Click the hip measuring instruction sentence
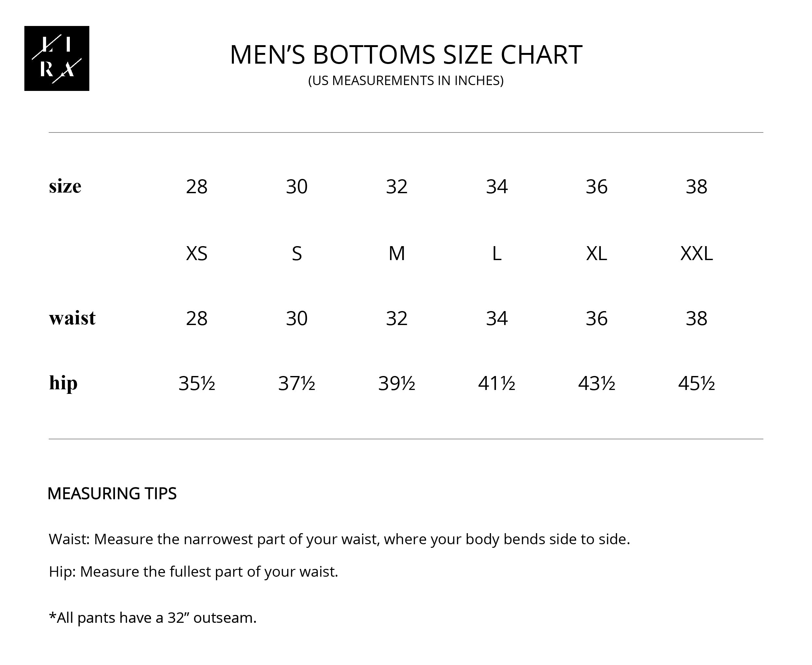The image size is (812, 665). tap(194, 571)
